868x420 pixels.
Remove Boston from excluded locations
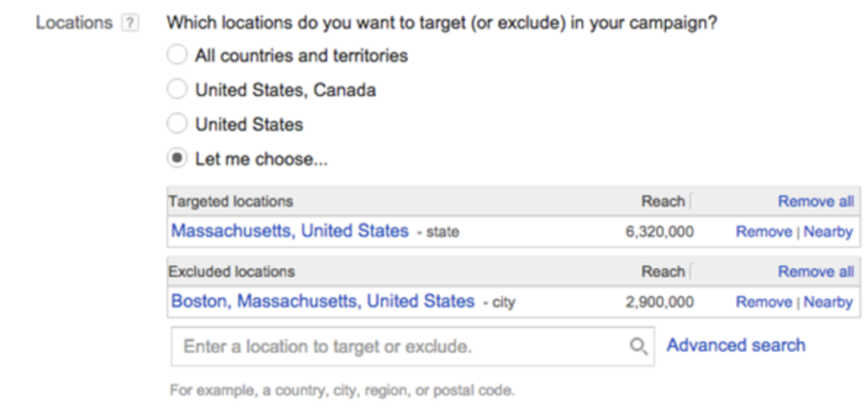pyautogui.click(x=764, y=302)
